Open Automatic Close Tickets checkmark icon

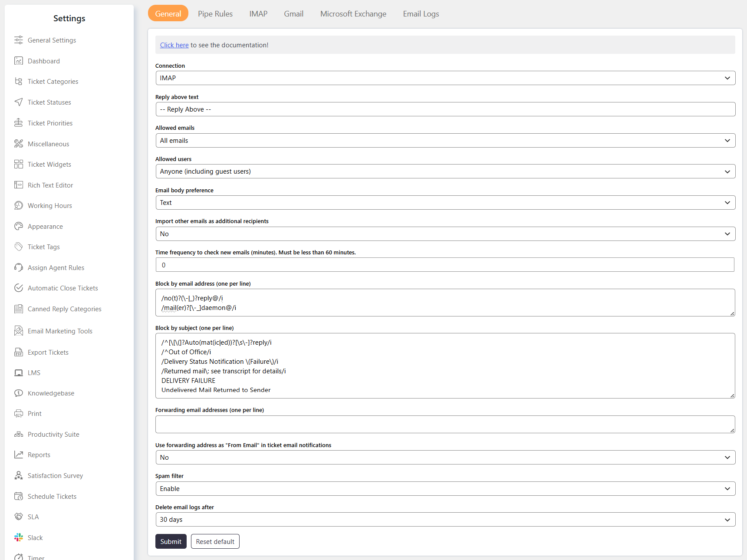18,288
